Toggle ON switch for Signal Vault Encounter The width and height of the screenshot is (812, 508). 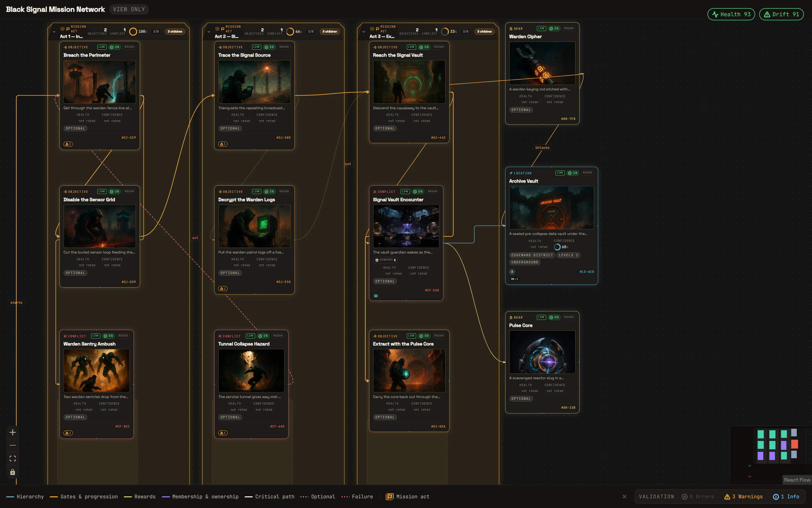pos(418,192)
